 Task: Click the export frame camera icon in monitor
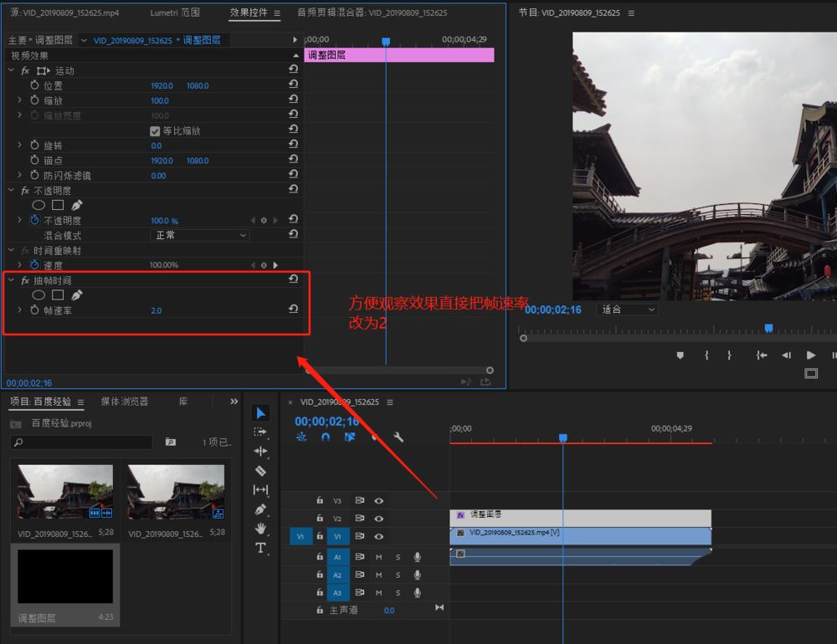[810, 373]
